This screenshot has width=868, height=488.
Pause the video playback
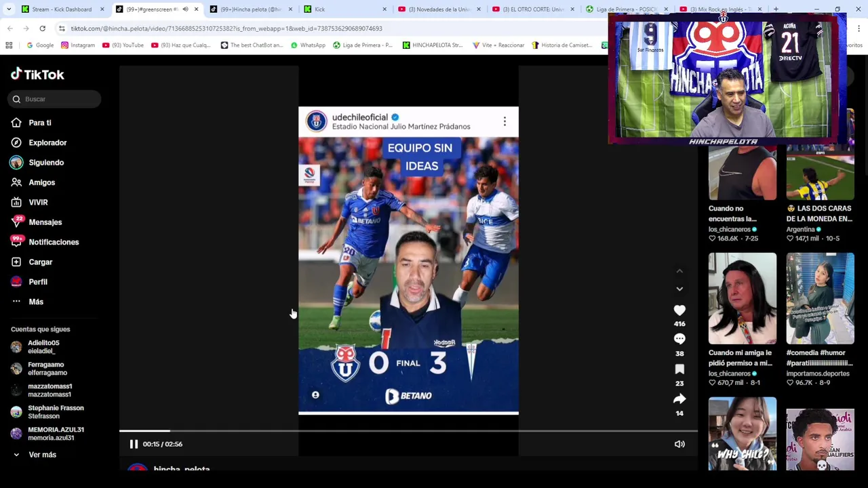[134, 444]
